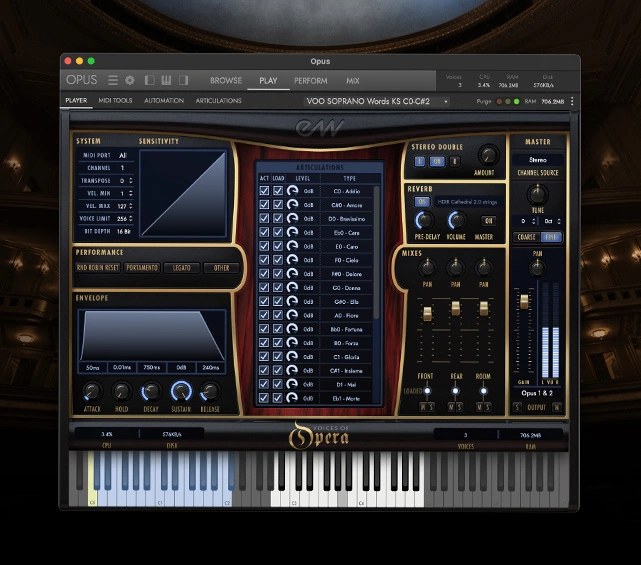Click the PORTAMENTO performance button

[x=142, y=268]
